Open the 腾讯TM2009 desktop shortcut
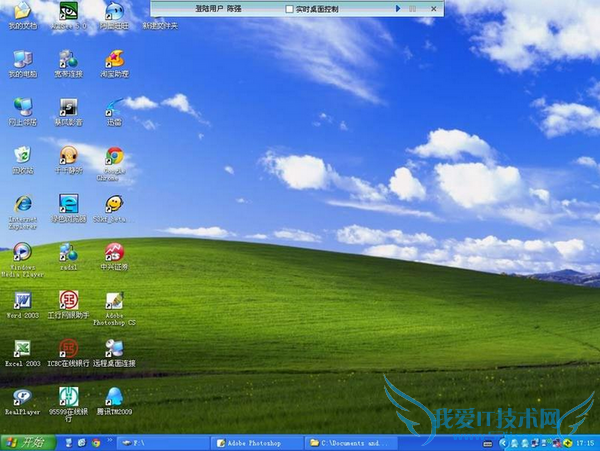Viewport: 600px width, 451px height. [114, 397]
